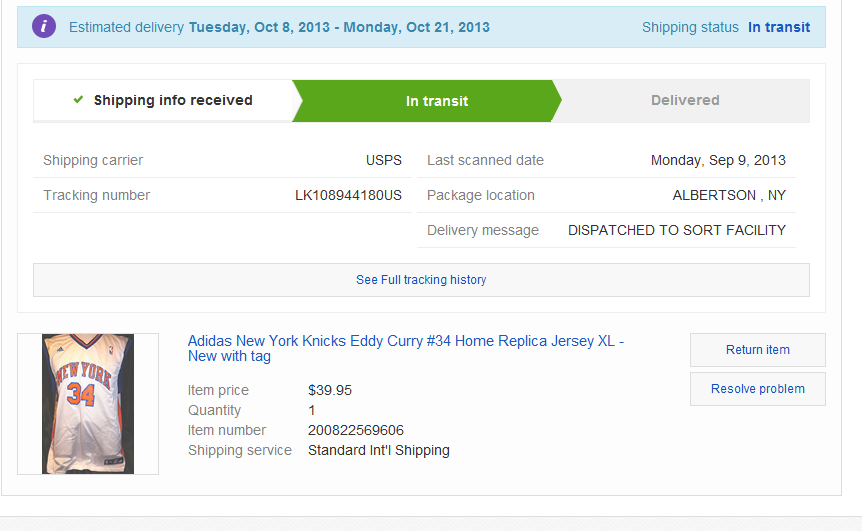The width and height of the screenshot is (862, 531).
Task: Click the item number 200822569606
Action: (356, 430)
